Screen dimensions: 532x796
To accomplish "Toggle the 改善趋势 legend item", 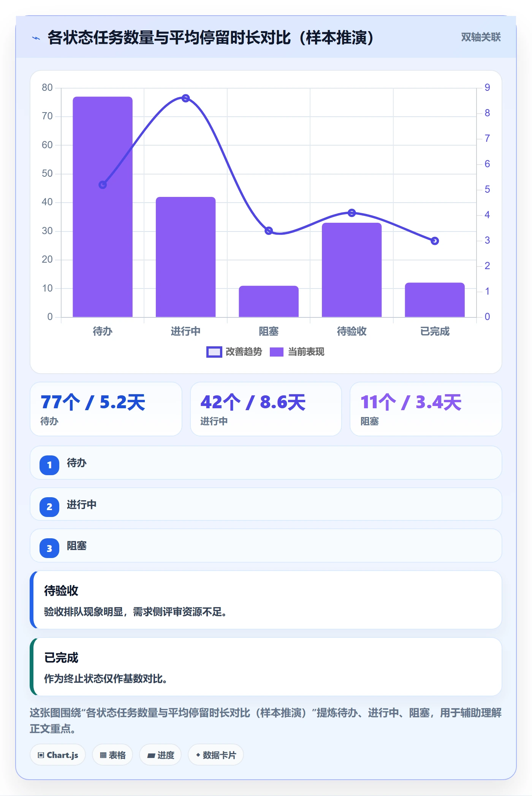I will click(234, 352).
